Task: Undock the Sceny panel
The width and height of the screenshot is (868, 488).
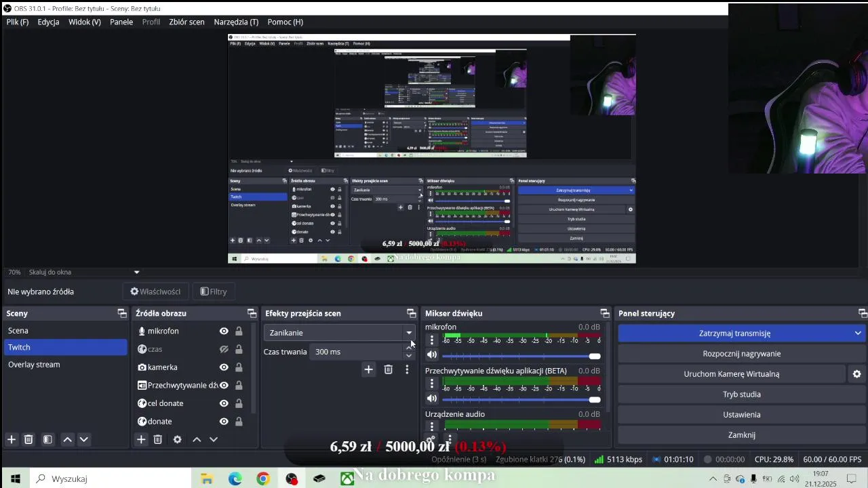Action: point(122,313)
